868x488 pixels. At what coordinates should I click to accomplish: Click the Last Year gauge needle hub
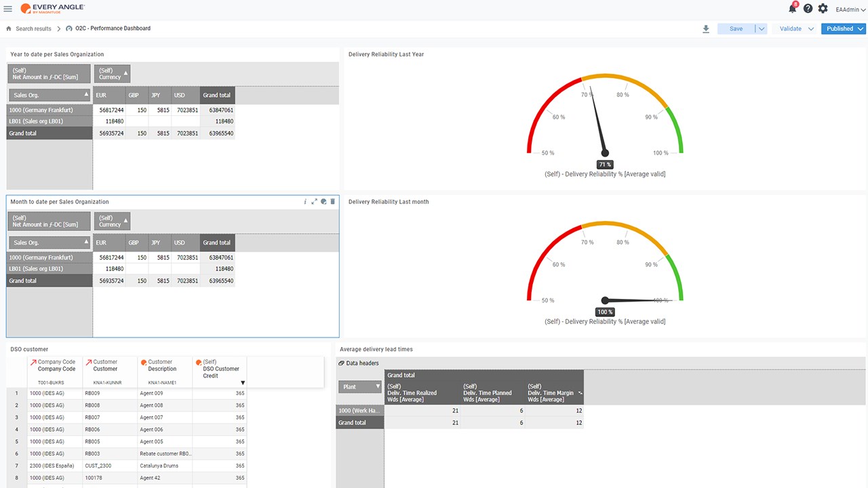pyautogui.click(x=605, y=153)
